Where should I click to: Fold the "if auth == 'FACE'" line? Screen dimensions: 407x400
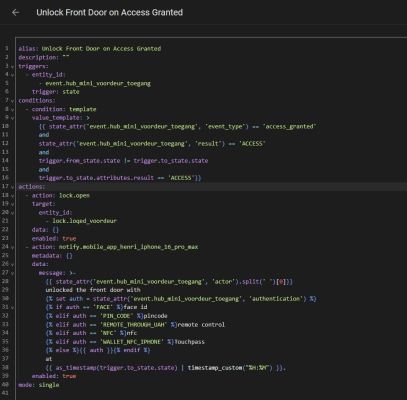click(x=12, y=307)
